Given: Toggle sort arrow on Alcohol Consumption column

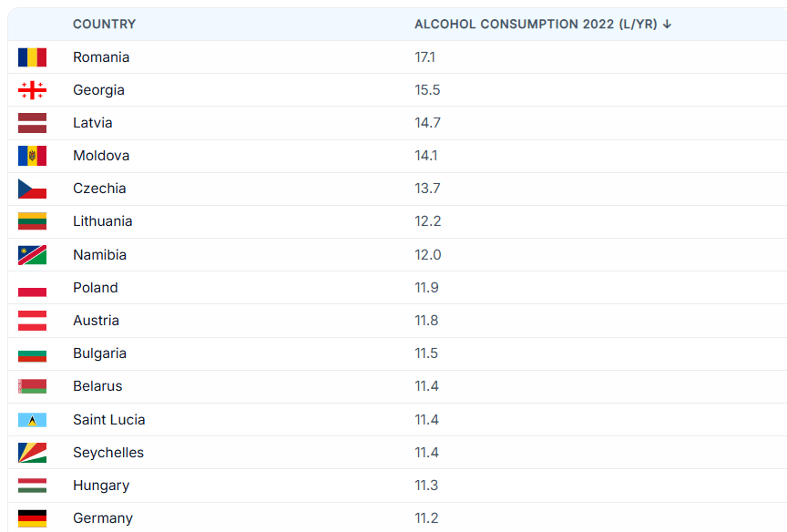Looking at the screenshot, I should (668, 25).
